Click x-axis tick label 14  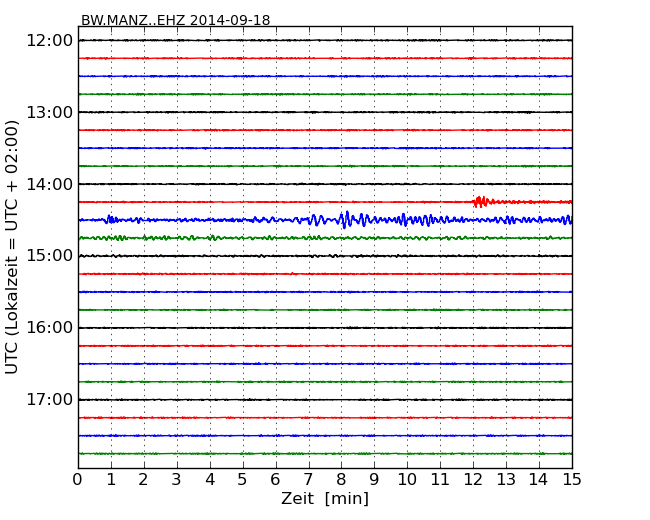pos(539,480)
